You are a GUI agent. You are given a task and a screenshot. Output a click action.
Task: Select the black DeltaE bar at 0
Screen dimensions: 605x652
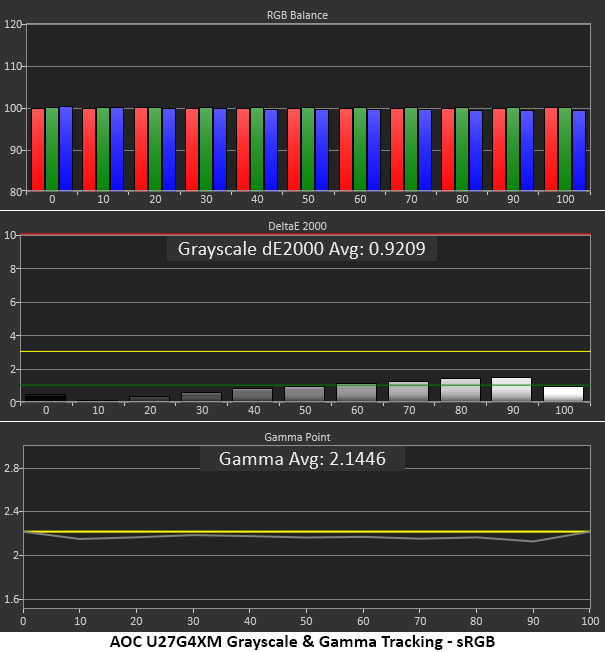click(x=46, y=398)
